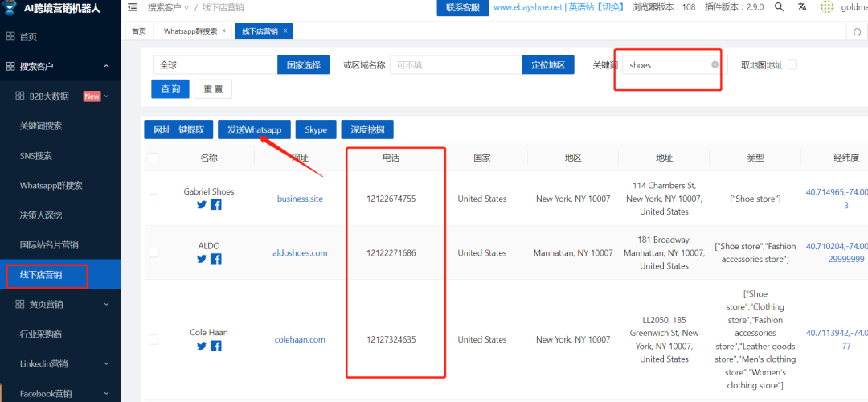Close the Whatsapp群搜索 tab
868x402 pixels.
coord(223,31)
